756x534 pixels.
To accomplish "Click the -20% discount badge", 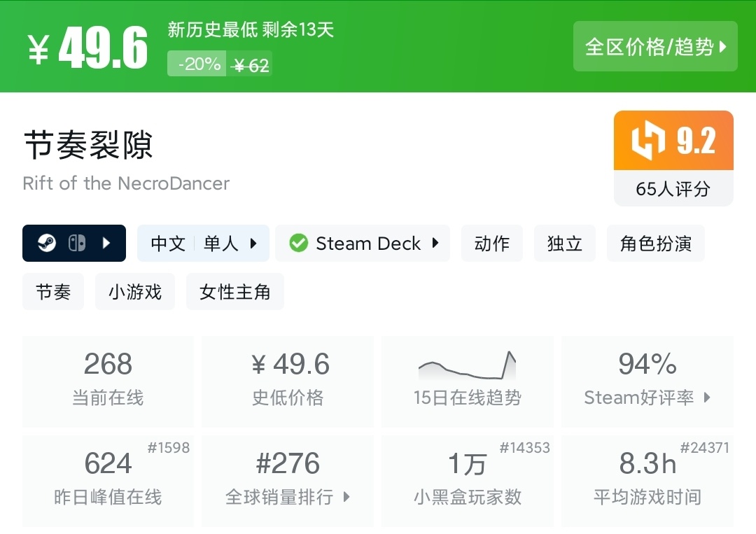I will [199, 64].
